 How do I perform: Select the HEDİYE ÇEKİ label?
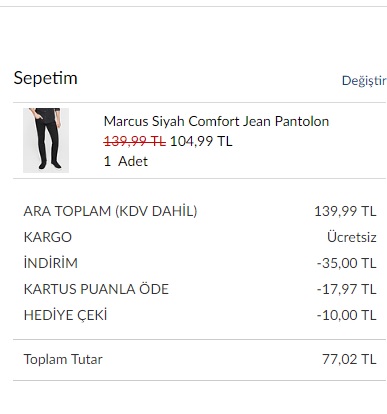65,315
